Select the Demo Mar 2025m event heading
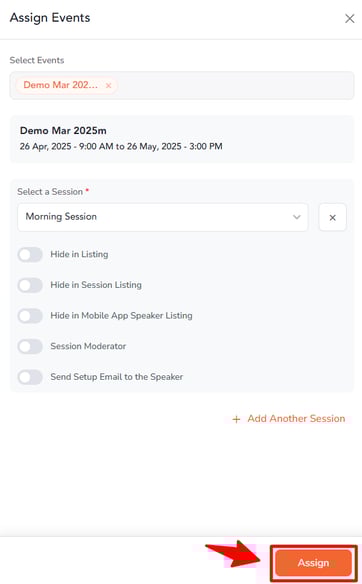 click(63, 131)
